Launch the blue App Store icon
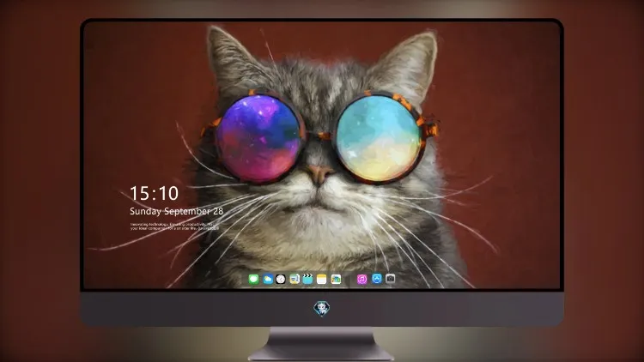 (x=377, y=279)
